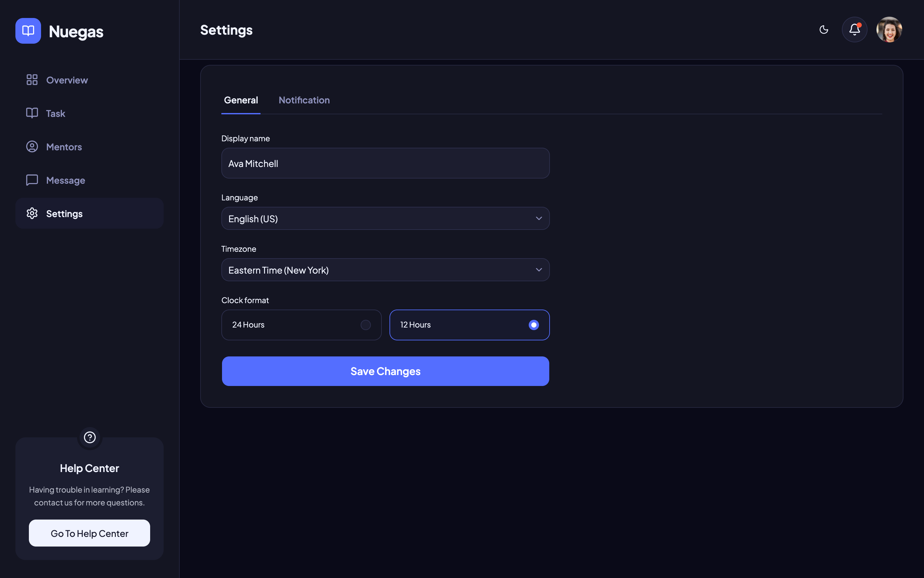
Task: Click the Settings label in the sidebar
Action: point(64,214)
